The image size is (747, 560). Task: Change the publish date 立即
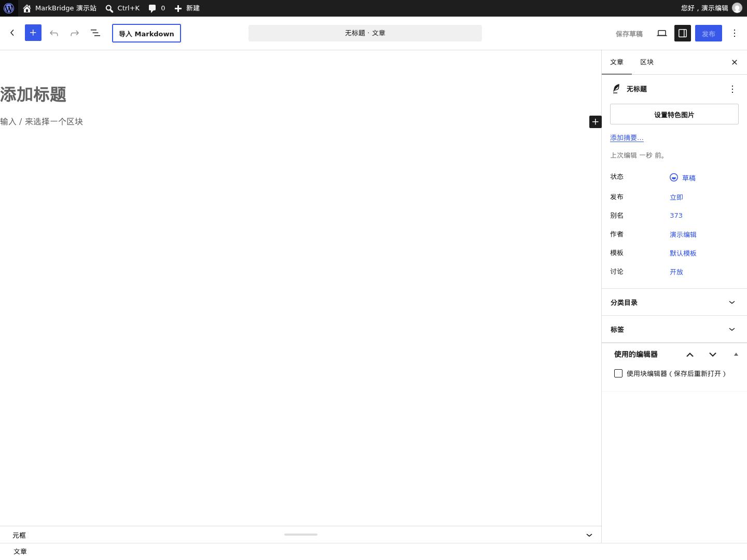pyautogui.click(x=676, y=197)
